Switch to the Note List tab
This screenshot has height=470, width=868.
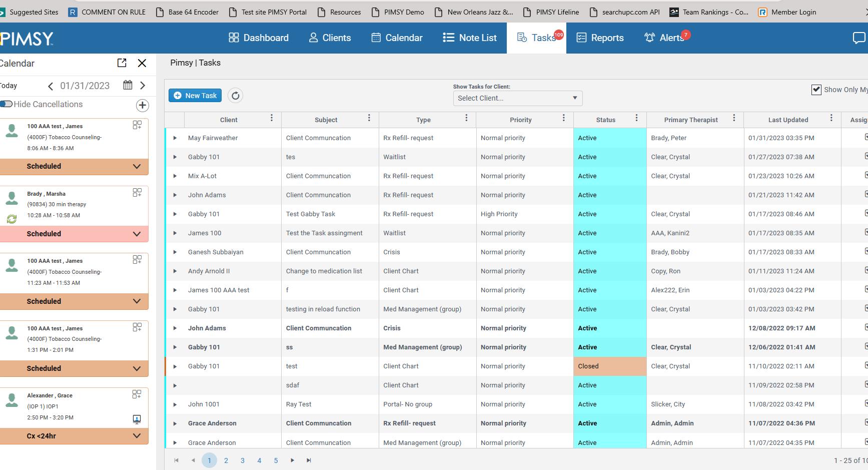point(469,38)
